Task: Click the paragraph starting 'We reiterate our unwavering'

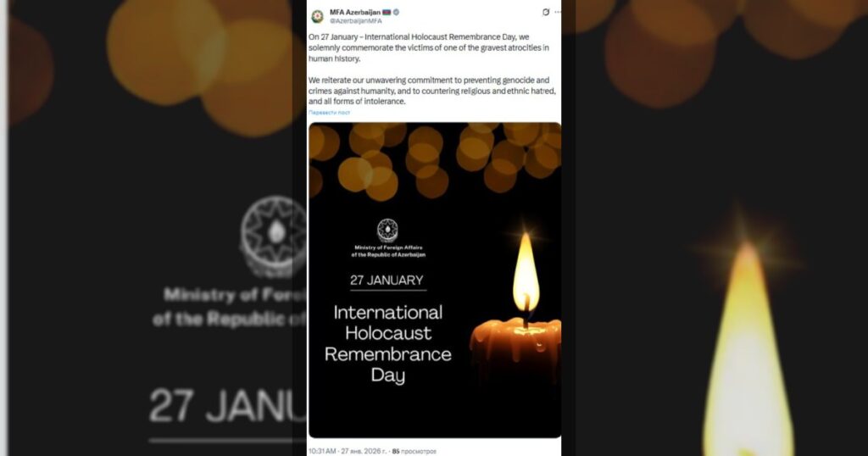Action: (431, 91)
